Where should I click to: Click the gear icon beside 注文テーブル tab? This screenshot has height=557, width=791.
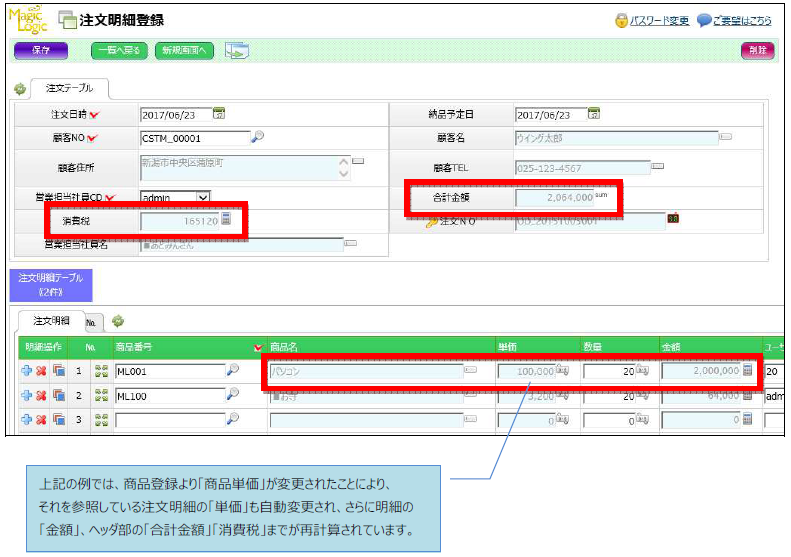click(19, 89)
